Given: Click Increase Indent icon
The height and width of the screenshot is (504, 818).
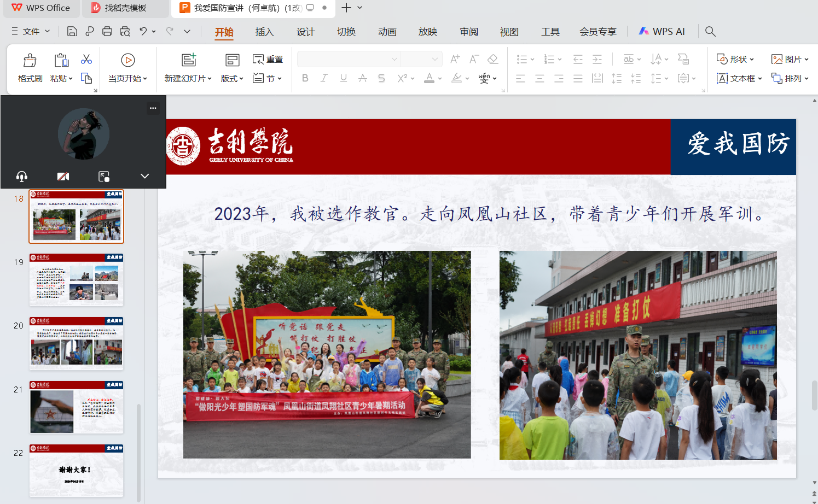Looking at the screenshot, I should [597, 59].
